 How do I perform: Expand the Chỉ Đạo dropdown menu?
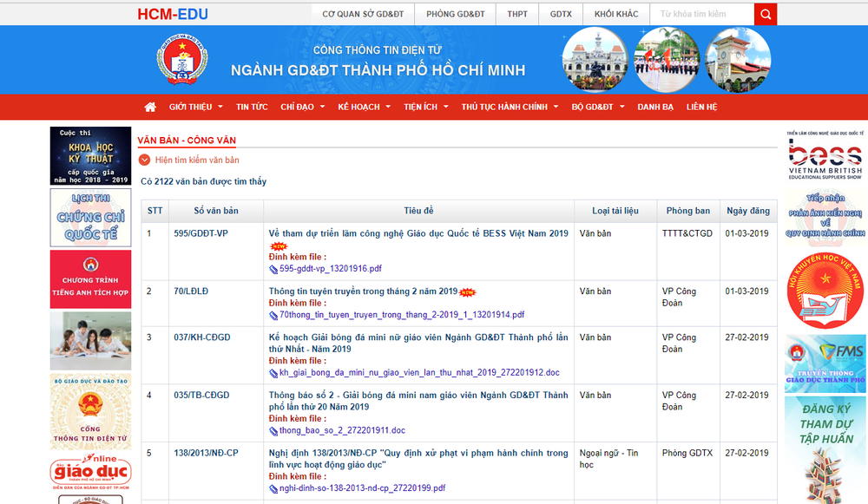302,108
